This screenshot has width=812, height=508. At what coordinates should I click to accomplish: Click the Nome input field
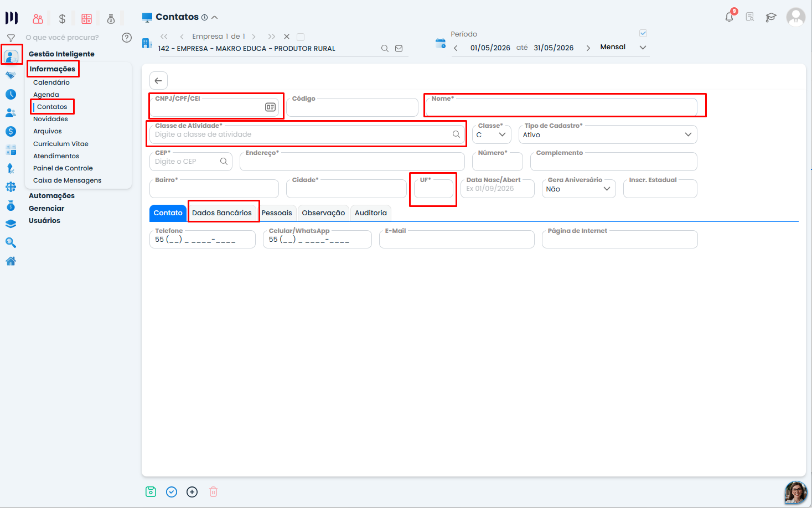pos(561,107)
